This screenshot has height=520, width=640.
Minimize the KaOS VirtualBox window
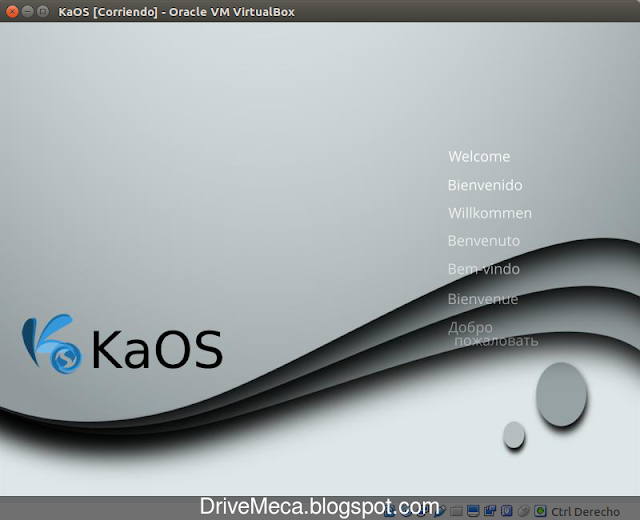coord(27,11)
